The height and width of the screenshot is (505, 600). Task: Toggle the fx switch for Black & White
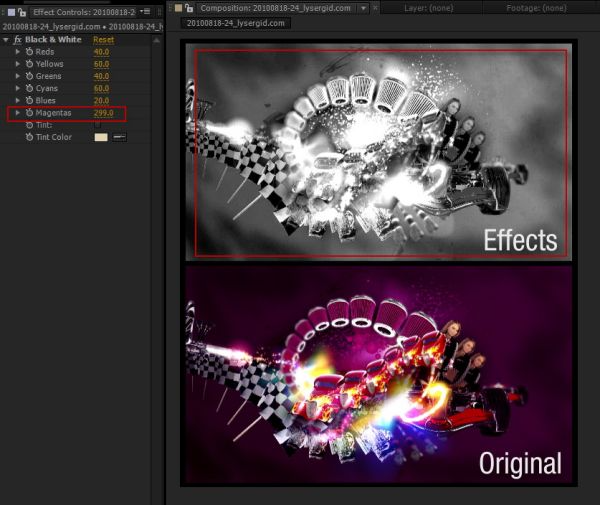[18, 40]
